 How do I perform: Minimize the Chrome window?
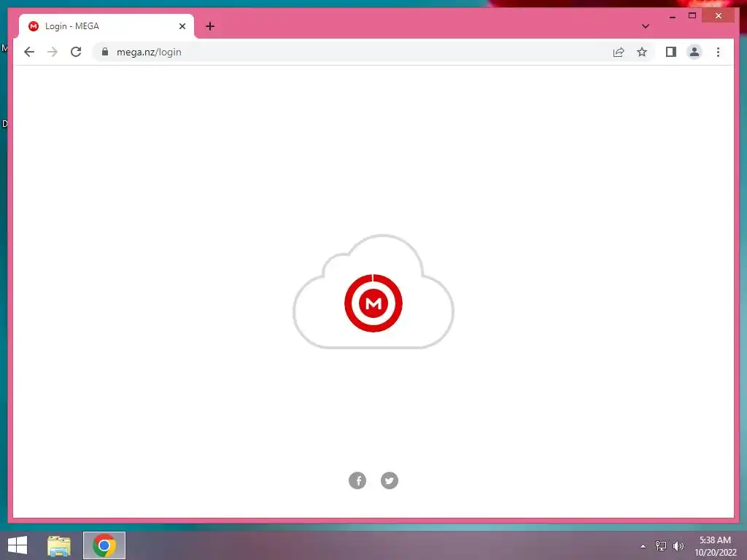click(x=672, y=16)
